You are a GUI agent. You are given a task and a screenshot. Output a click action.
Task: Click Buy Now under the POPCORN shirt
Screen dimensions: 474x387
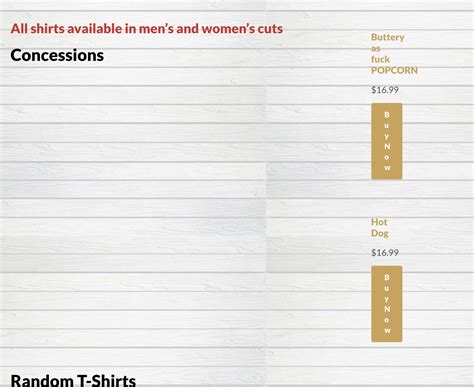[387, 141]
